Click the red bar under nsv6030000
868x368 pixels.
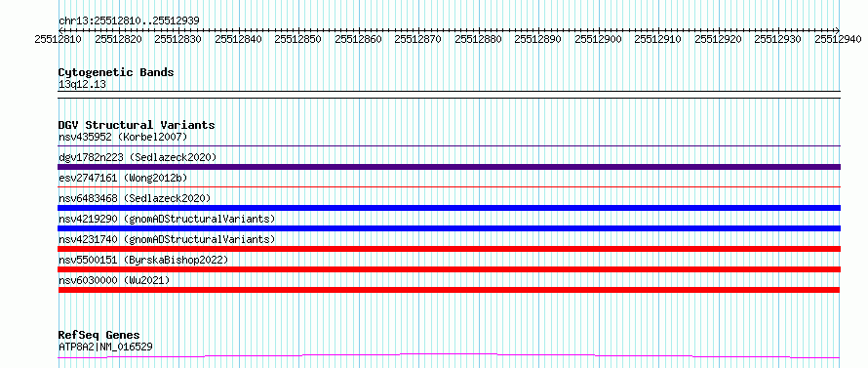(x=449, y=290)
